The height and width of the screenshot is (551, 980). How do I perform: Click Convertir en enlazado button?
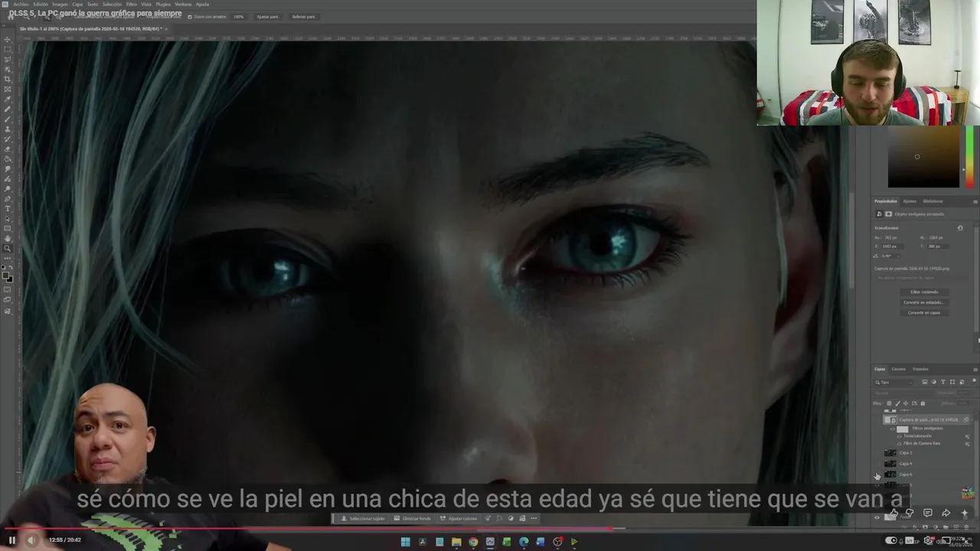[924, 302]
